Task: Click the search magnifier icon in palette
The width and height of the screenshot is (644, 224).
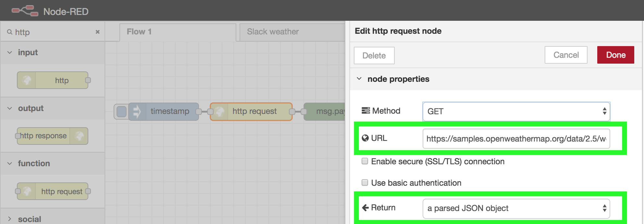Action: (10, 32)
